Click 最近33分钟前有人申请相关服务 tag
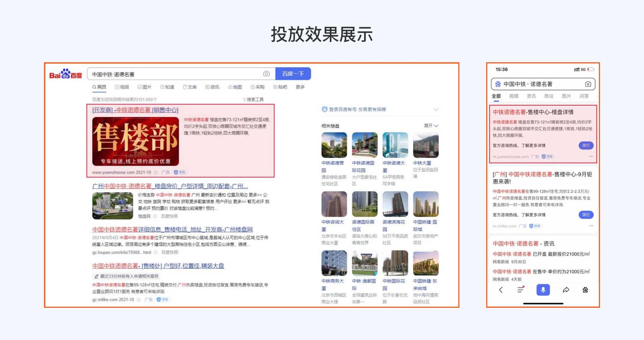This screenshot has height=340, width=644. (x=127, y=276)
